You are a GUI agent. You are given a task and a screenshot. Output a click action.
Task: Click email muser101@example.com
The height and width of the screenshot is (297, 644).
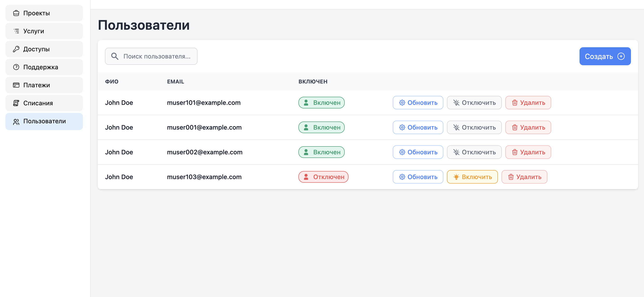pyautogui.click(x=204, y=103)
